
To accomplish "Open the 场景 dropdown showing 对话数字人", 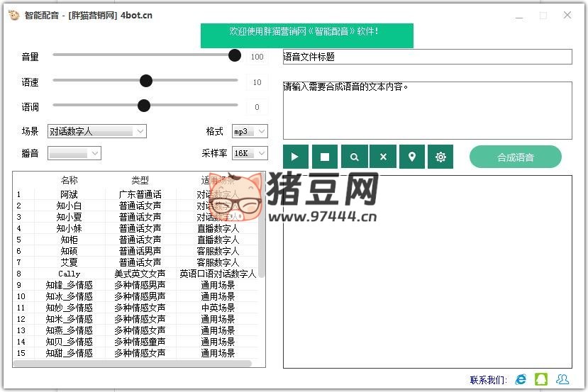I will 96,131.
